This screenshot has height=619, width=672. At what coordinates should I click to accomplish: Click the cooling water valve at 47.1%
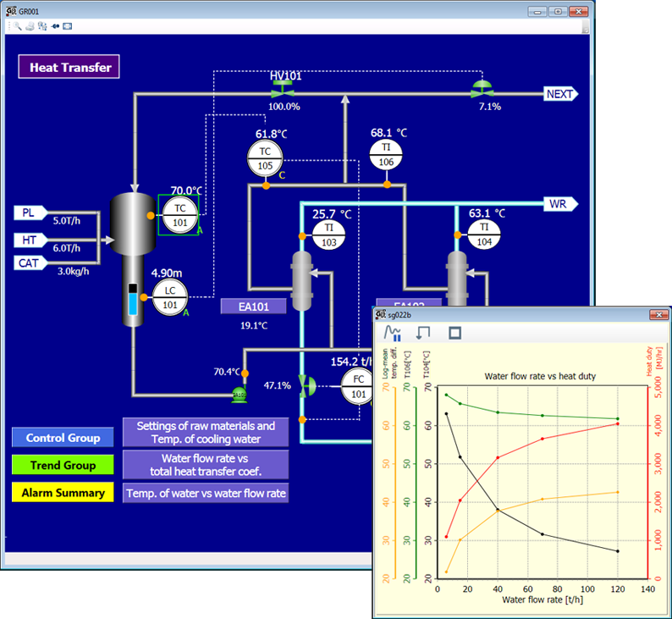pos(306,385)
